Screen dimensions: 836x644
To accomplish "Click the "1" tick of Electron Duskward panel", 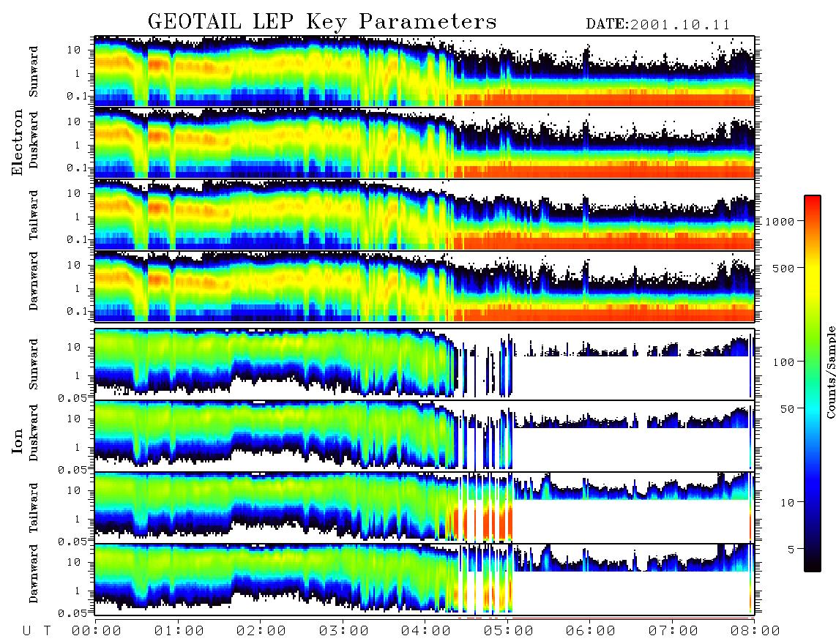I will 78,145.
